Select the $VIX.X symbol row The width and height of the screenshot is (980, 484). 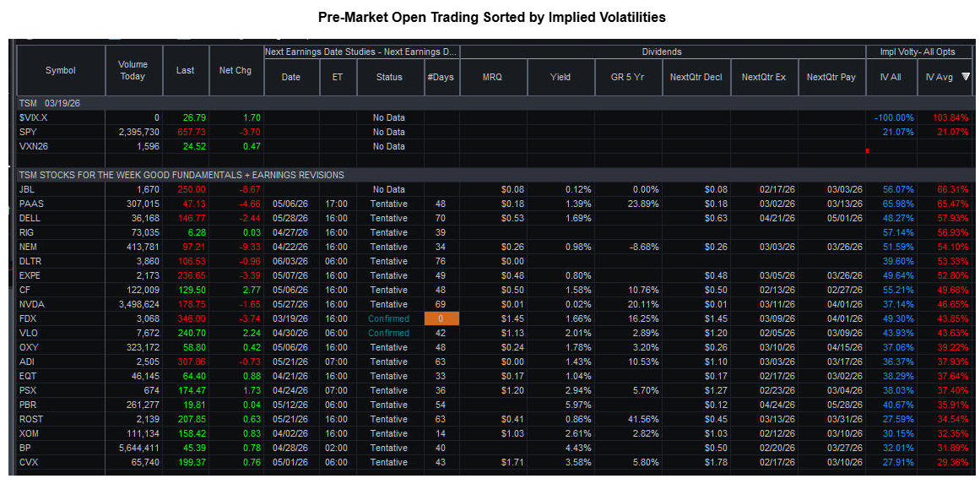coord(34,117)
